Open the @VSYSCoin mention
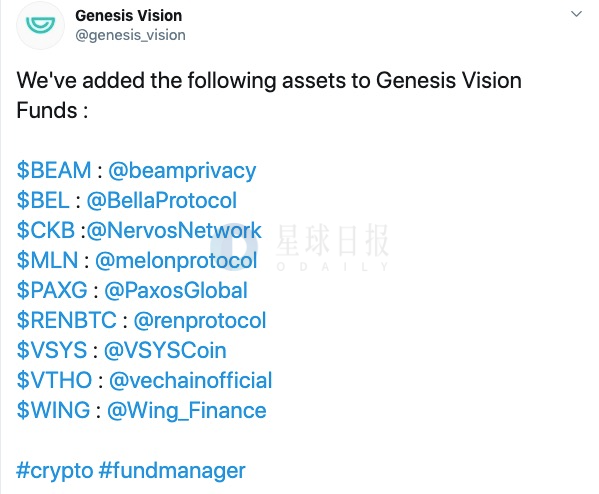Image resolution: width=599 pixels, height=494 pixels. pos(165,350)
